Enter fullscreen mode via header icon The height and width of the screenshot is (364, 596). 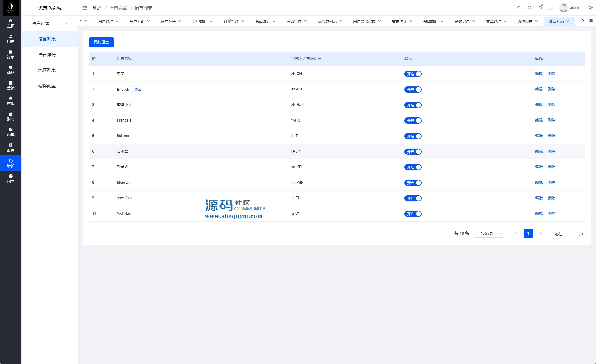point(551,8)
